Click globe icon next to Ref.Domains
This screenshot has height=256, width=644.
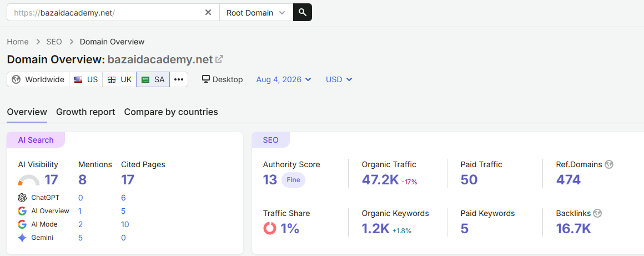(x=609, y=164)
